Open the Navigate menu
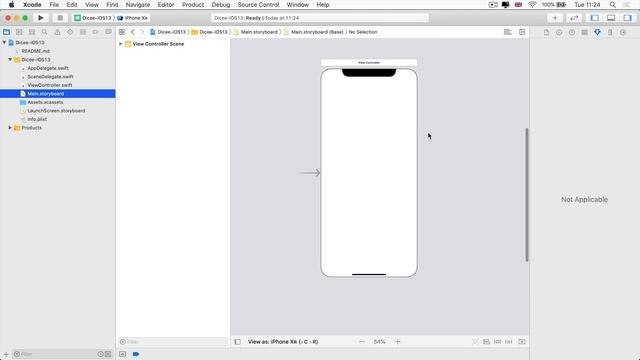 point(138,5)
